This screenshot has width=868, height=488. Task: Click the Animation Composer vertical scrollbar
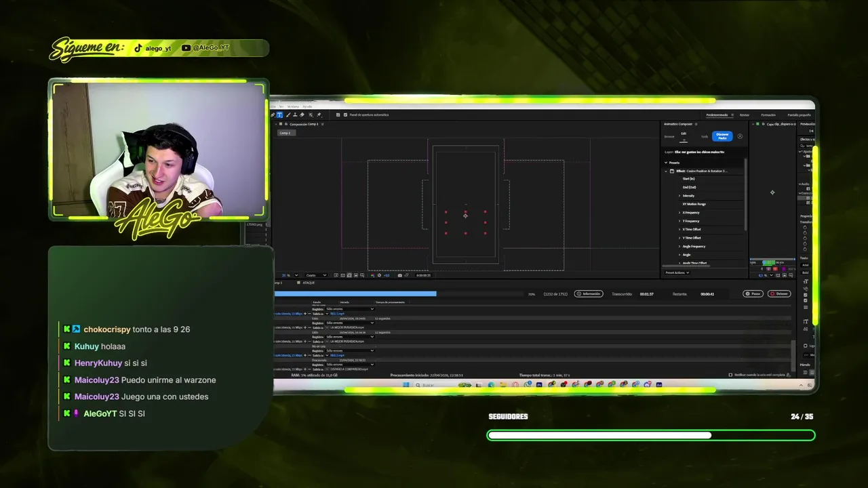click(x=745, y=194)
